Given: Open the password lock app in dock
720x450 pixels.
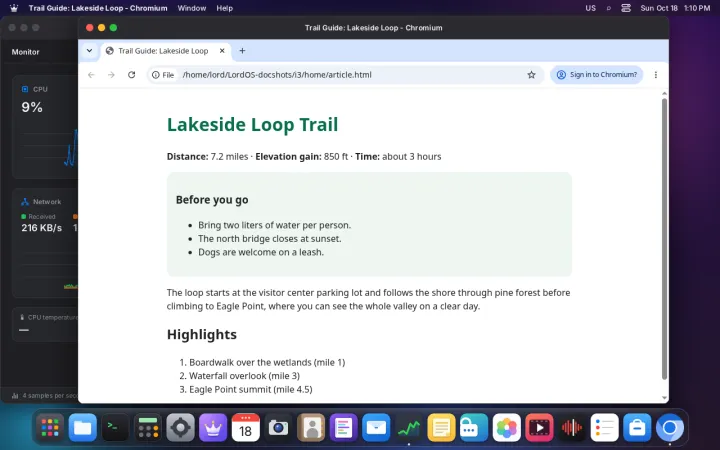Looking at the screenshot, I should click(474, 428).
